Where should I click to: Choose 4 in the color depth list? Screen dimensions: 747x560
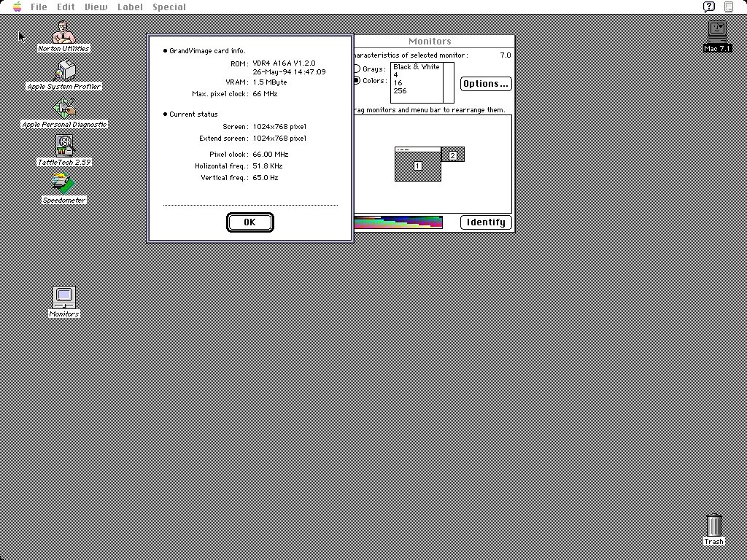click(x=417, y=75)
